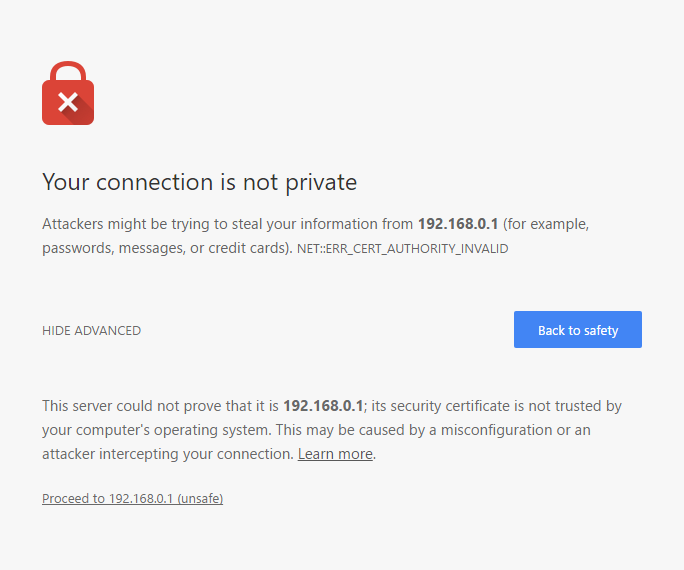Click bold 192.168.0.1 after 'prove that it is'

tap(323, 406)
